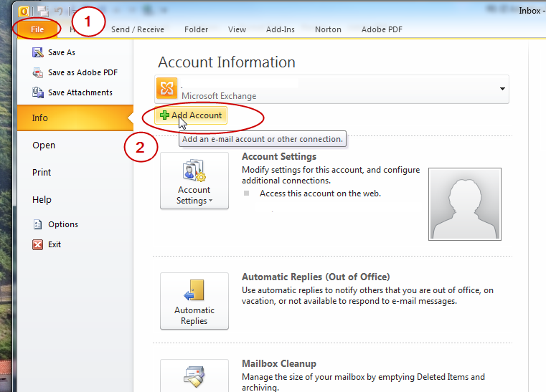Click the Automatic Replies (Out of Office) heading
Image resolution: width=546 pixels, height=392 pixels.
[x=316, y=277]
